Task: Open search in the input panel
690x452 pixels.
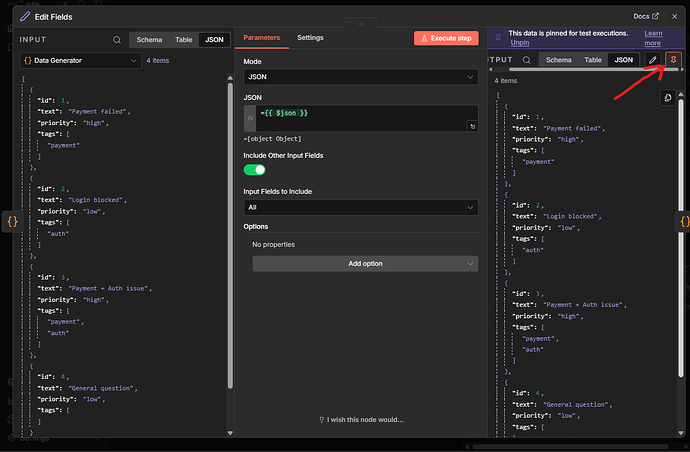Action: coord(117,40)
